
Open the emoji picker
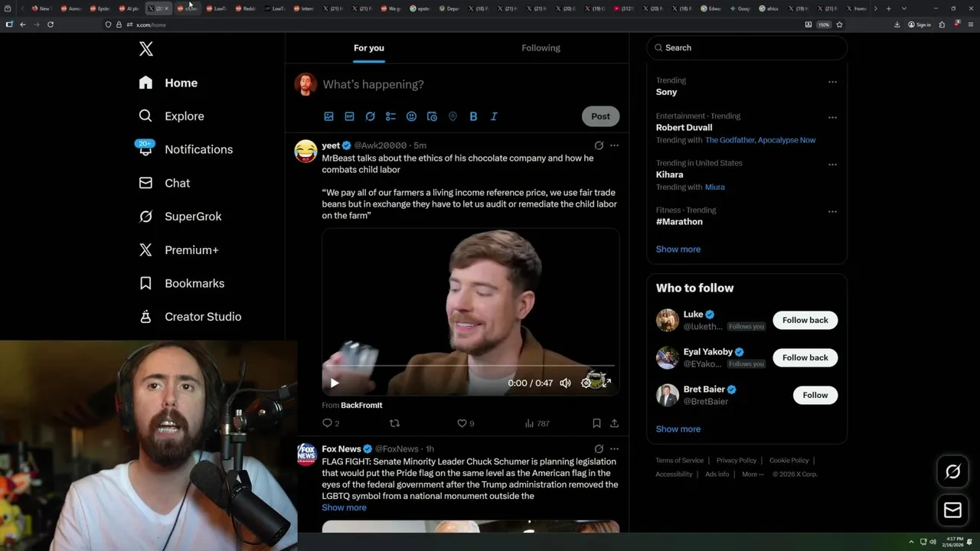coord(411,116)
